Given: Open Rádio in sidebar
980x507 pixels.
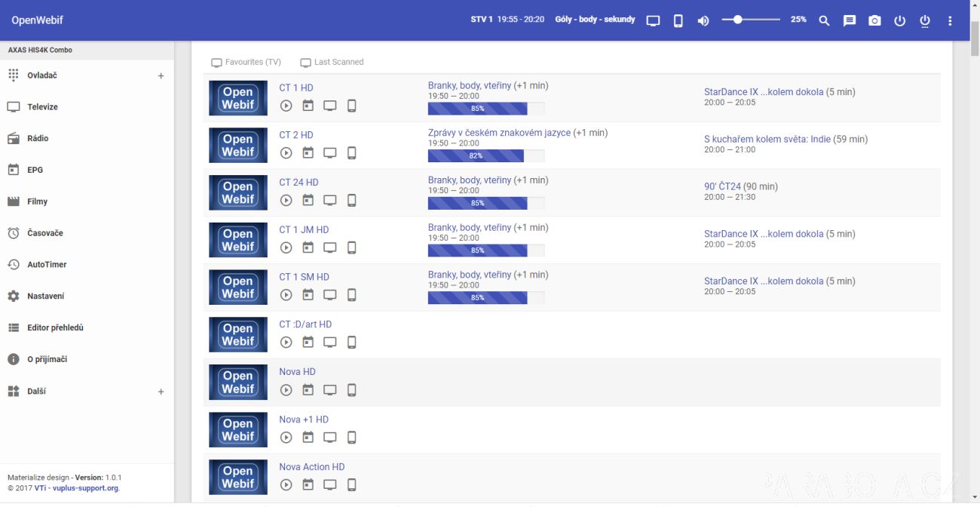Looking at the screenshot, I should tap(87, 139).
